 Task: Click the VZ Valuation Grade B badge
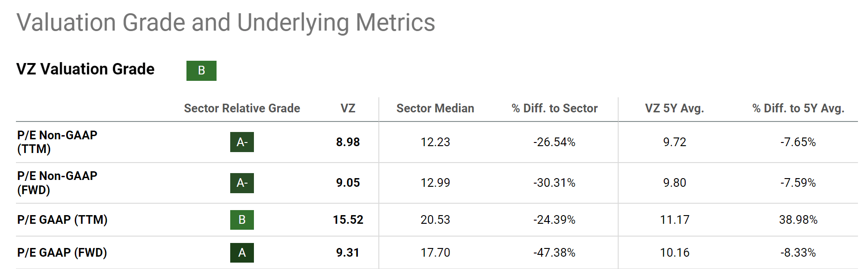[x=201, y=71]
